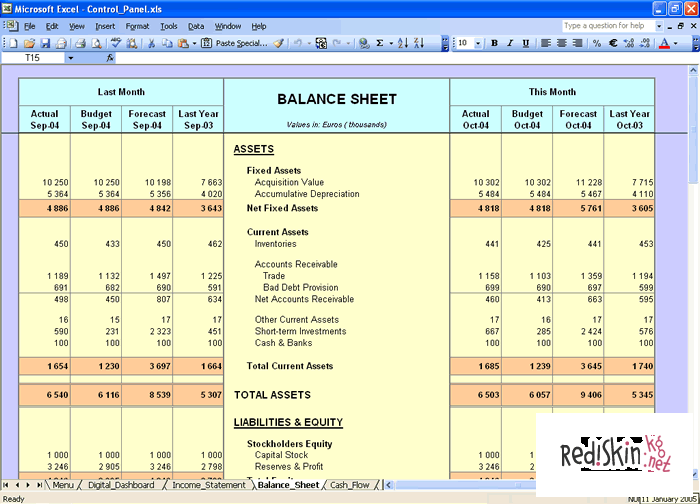Click the Sort Ascending icon
Screen dimensions: 700x504
tap(402, 43)
